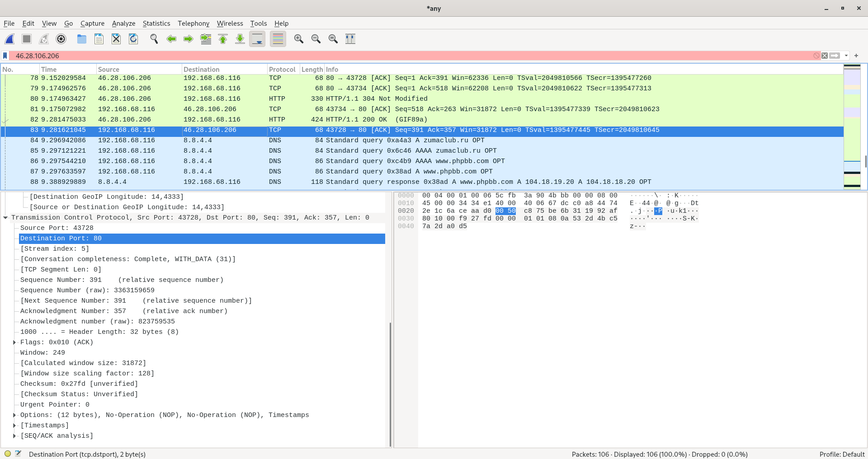
Task: Toggle auto-scroll during live capture
Action: pos(257,39)
